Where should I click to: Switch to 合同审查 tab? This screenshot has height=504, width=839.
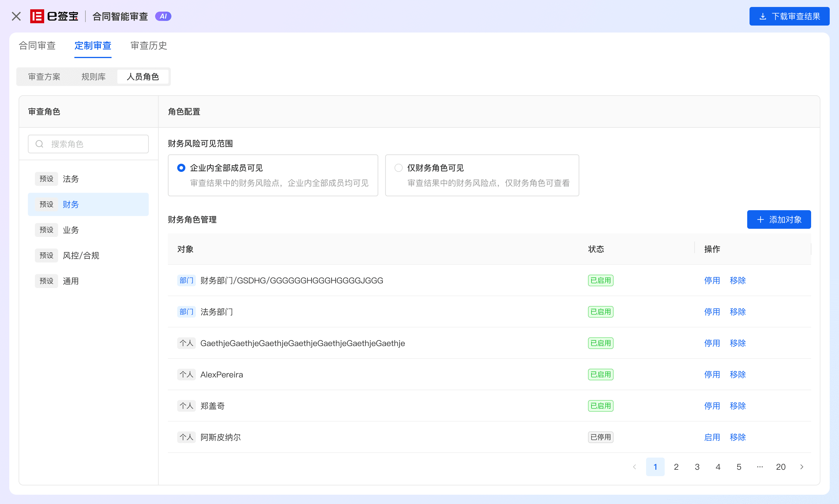(x=37, y=46)
